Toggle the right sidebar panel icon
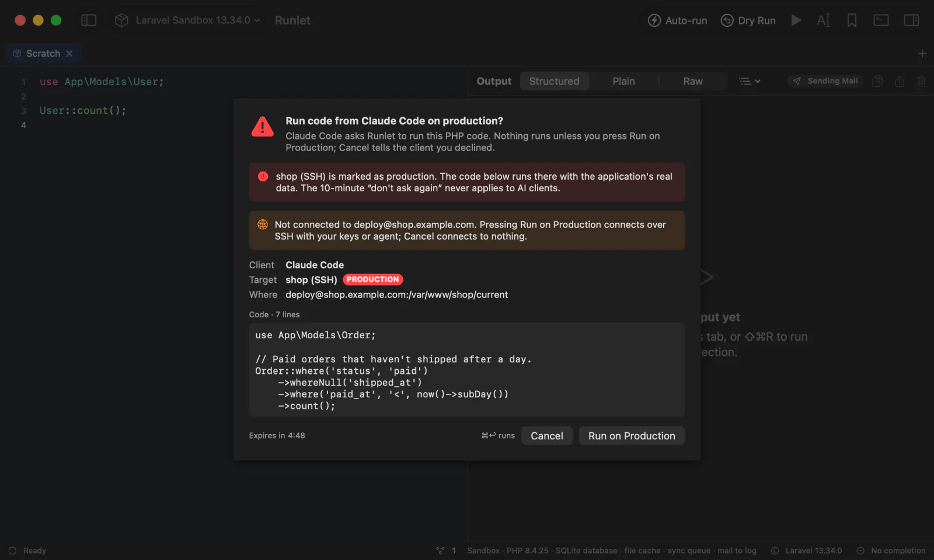Image resolution: width=934 pixels, height=560 pixels. coord(911,20)
